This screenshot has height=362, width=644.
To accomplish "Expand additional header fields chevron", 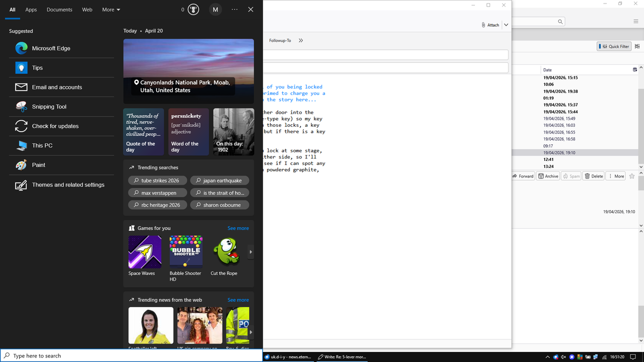I will (301, 40).
